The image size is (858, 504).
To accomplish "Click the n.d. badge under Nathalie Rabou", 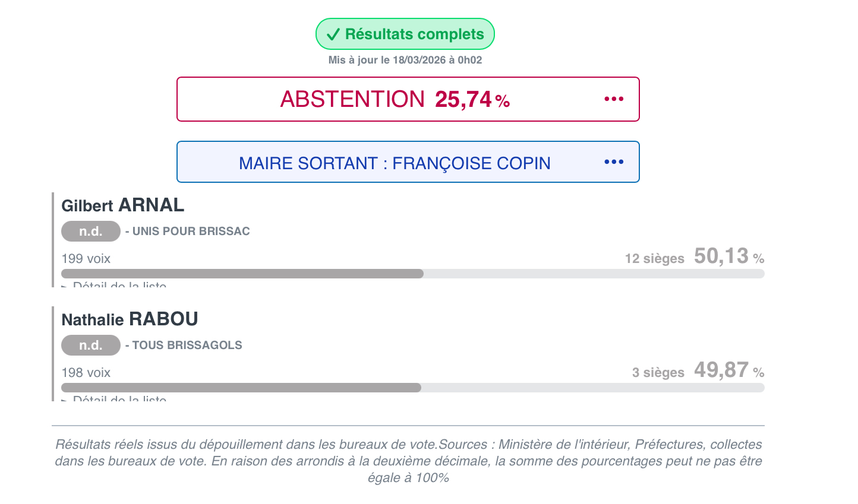I will (x=91, y=345).
